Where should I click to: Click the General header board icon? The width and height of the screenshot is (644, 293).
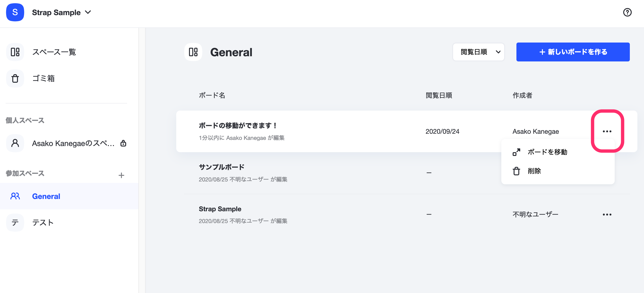pyautogui.click(x=193, y=52)
